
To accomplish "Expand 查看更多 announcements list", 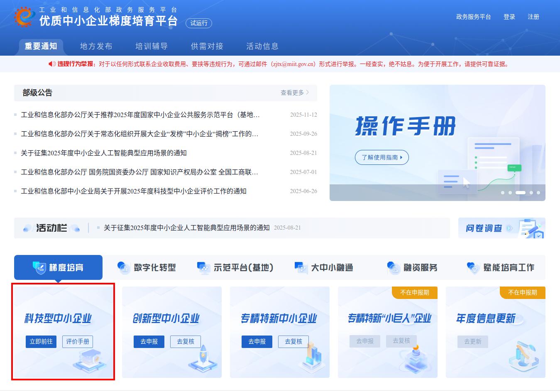I will [294, 93].
